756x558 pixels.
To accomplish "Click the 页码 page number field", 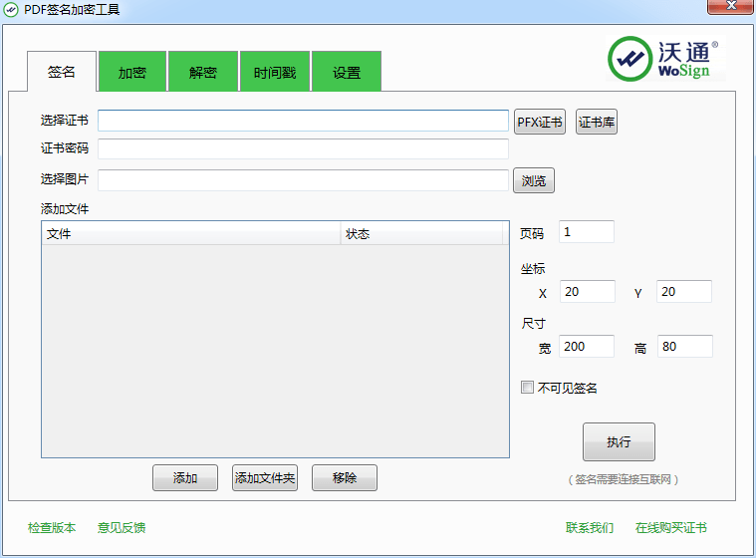I will point(587,232).
